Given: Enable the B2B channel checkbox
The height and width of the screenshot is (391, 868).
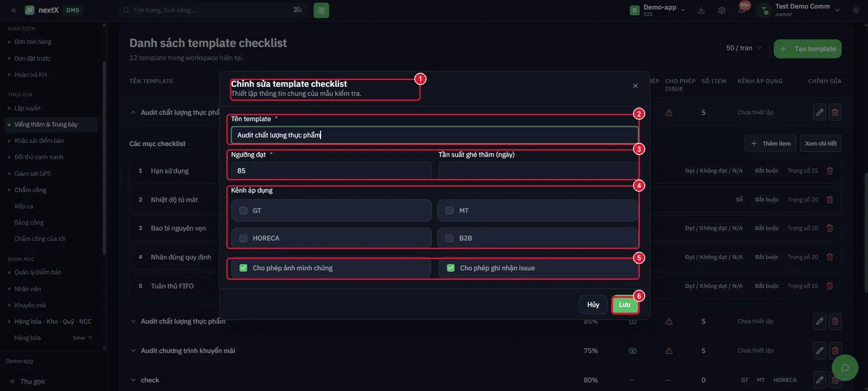Looking at the screenshot, I should (x=450, y=238).
